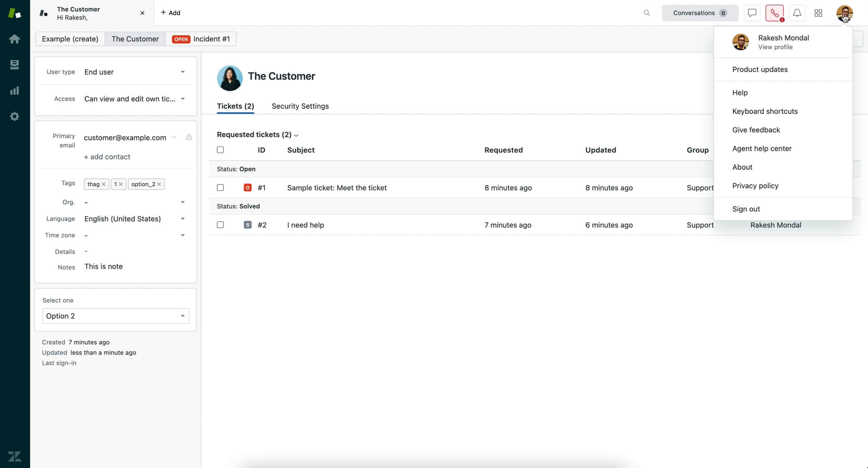Sign out from the profile menu
Image resolution: width=868 pixels, height=468 pixels.
coord(746,209)
